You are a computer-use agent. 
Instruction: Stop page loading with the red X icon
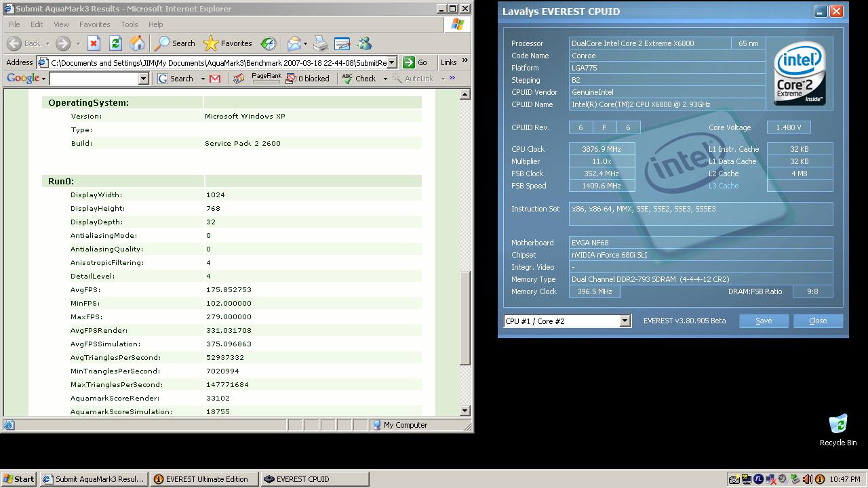(94, 43)
